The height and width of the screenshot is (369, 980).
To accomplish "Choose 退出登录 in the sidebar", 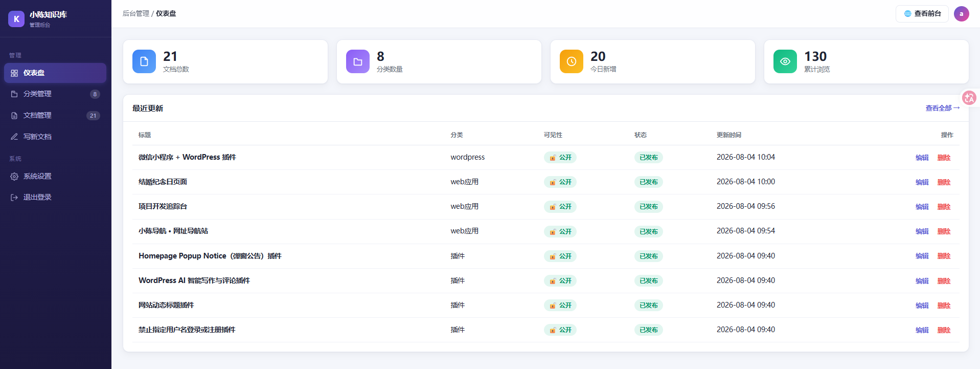I will (x=55, y=198).
